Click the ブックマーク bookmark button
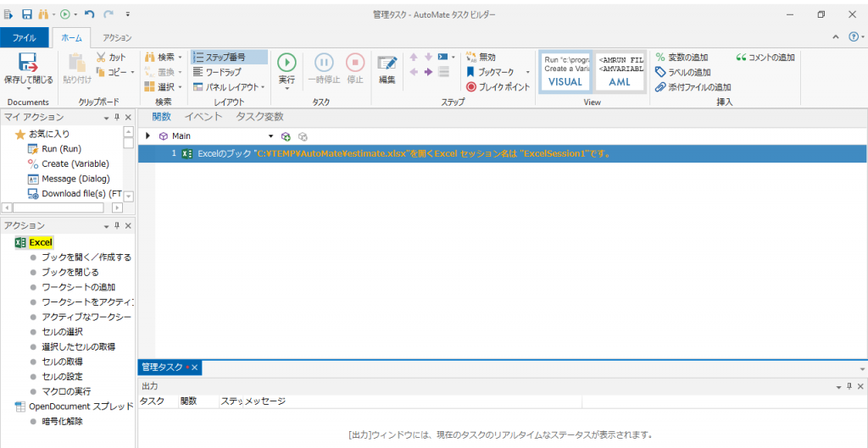Screen dimensions: 868x448 tap(490, 72)
